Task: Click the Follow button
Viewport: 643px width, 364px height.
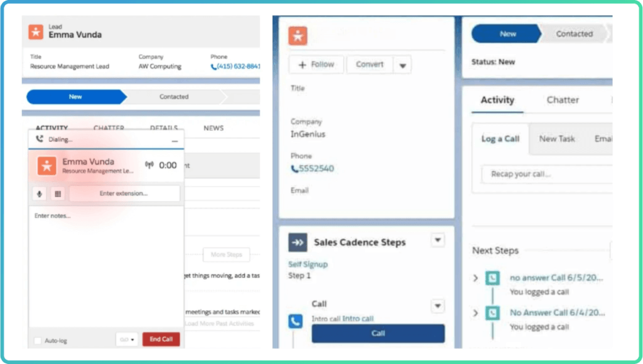Action: click(x=316, y=65)
